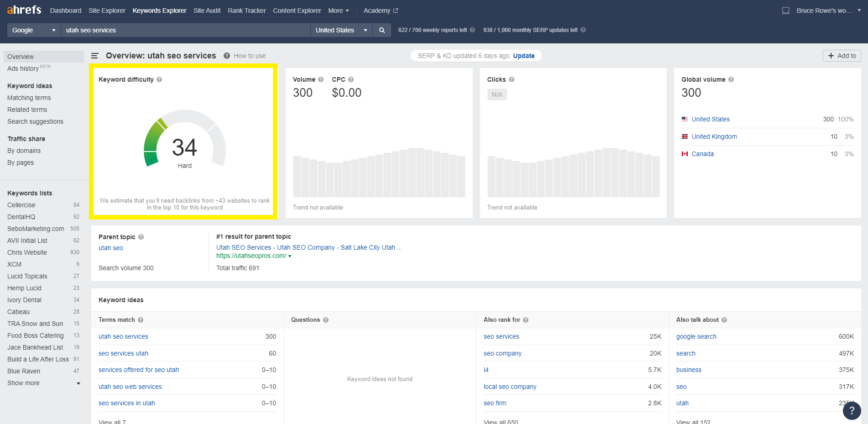Select Overview in the sidebar
This screenshot has width=868, height=424.
44,57
